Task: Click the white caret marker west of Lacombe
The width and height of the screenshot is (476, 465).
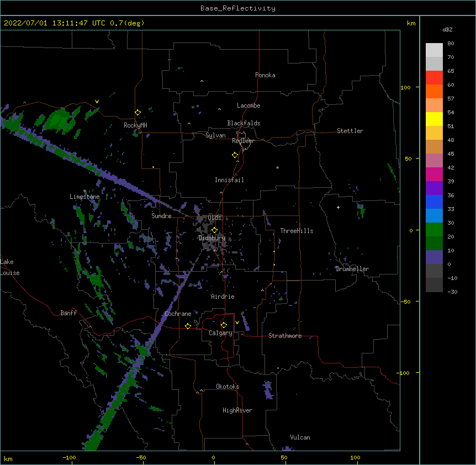Action: [219, 109]
